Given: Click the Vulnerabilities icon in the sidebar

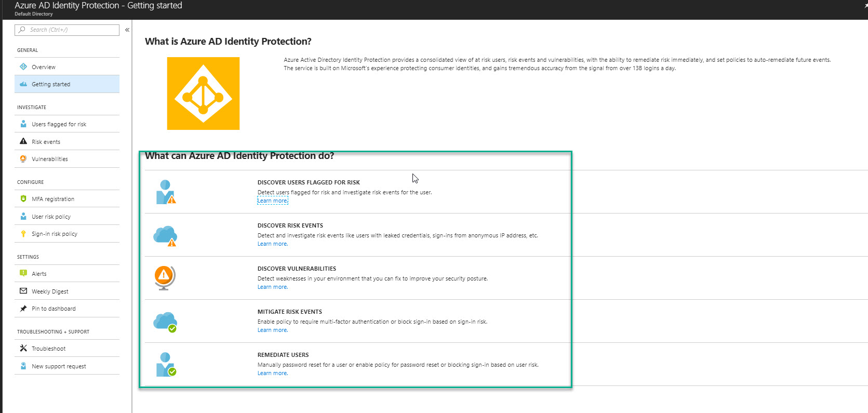Looking at the screenshot, I should (23, 159).
